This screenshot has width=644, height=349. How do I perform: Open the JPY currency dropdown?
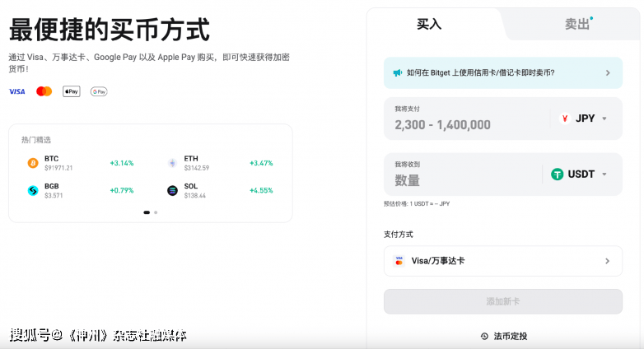[583, 119]
